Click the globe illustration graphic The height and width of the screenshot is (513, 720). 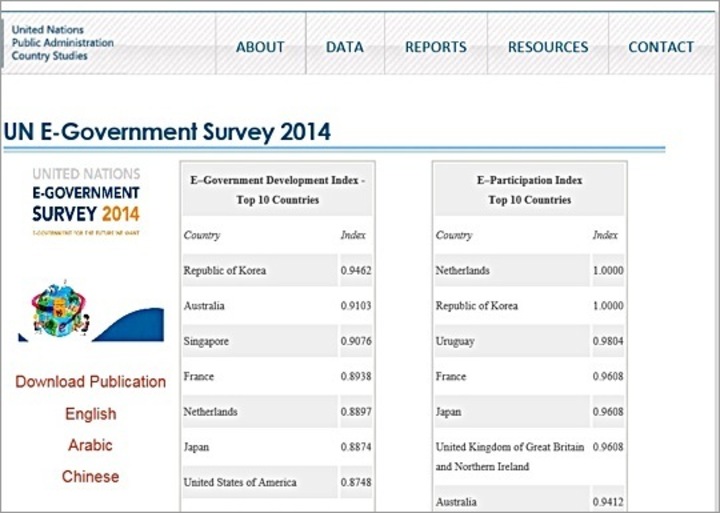pos(60,310)
